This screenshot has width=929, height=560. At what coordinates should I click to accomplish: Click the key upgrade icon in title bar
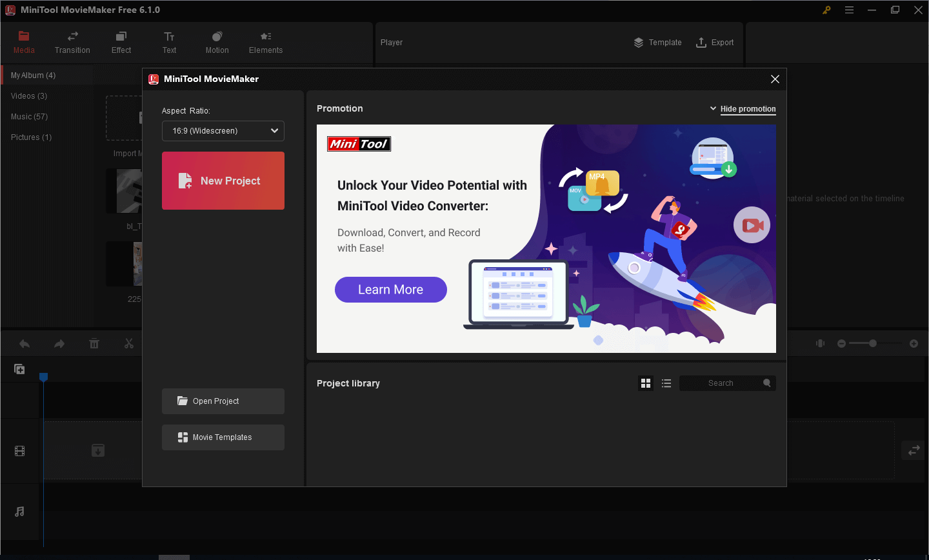pyautogui.click(x=826, y=10)
